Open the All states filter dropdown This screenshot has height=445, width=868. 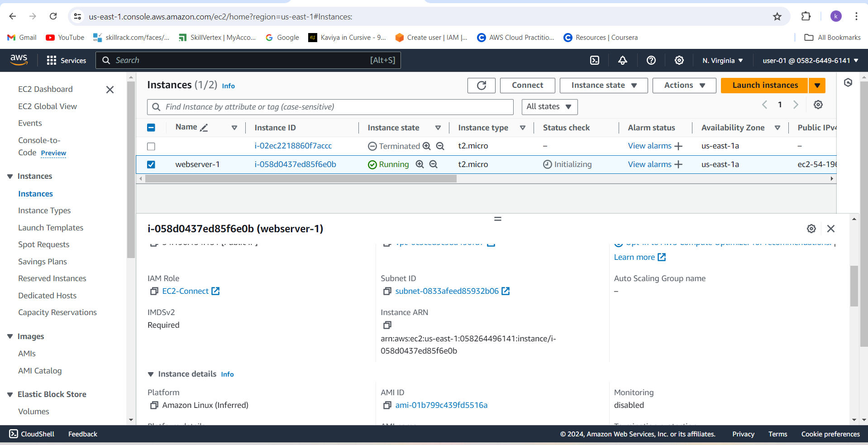click(x=549, y=107)
